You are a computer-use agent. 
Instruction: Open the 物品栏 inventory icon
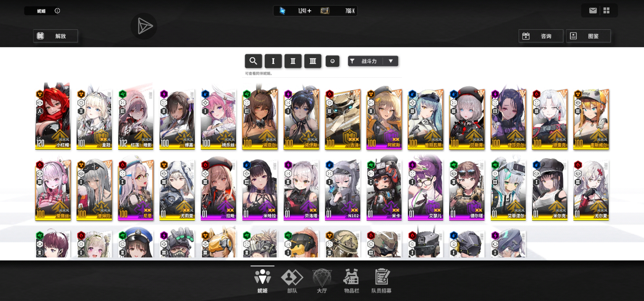point(351,281)
